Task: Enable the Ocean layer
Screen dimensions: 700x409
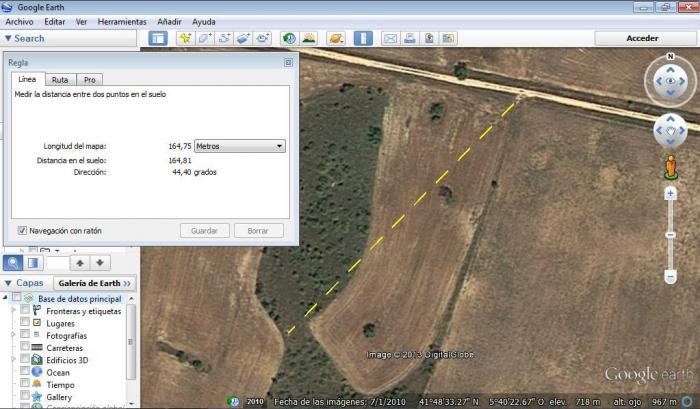Action: click(25, 371)
